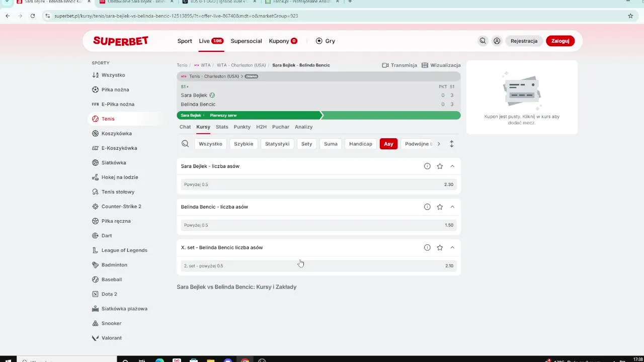Select Badminton in sports sidebar
This screenshot has height=362, width=644.
point(114,264)
